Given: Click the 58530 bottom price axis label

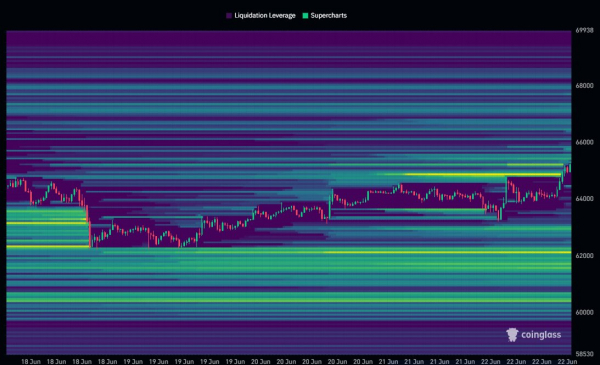Looking at the screenshot, I should click(584, 354).
